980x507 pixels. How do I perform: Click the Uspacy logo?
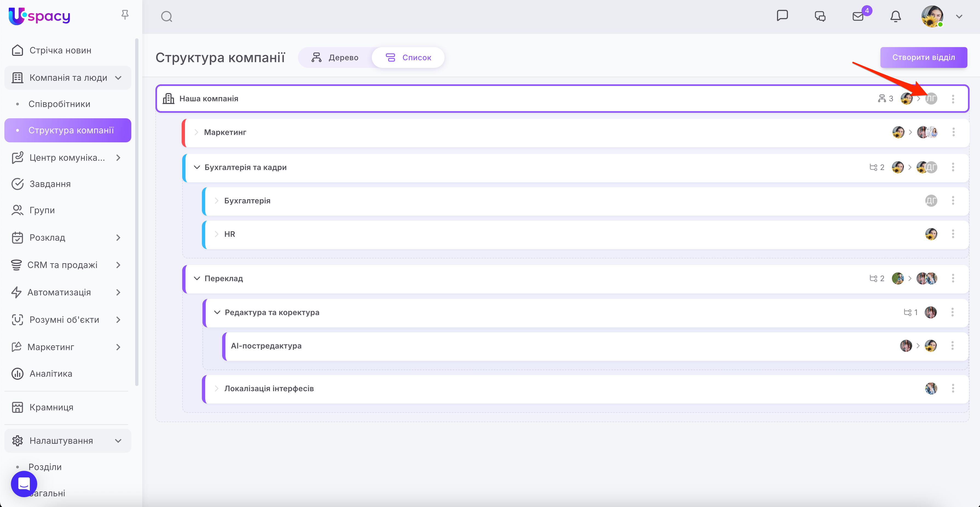(x=40, y=16)
